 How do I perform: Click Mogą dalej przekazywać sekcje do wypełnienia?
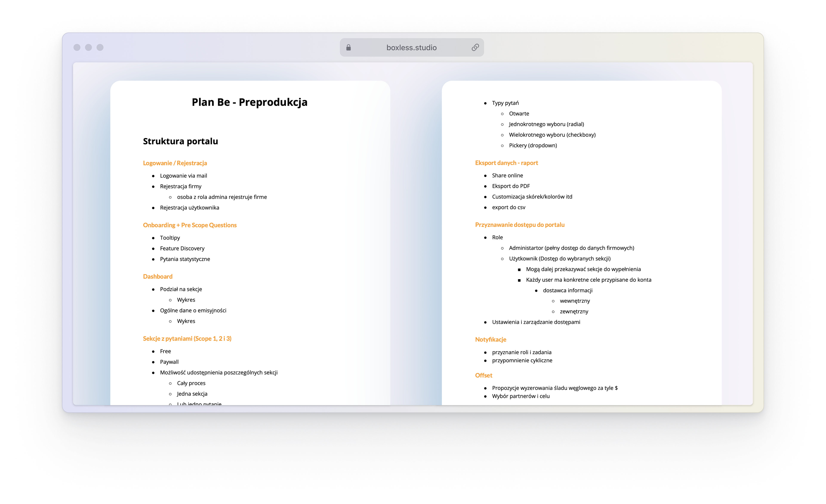[x=583, y=269]
